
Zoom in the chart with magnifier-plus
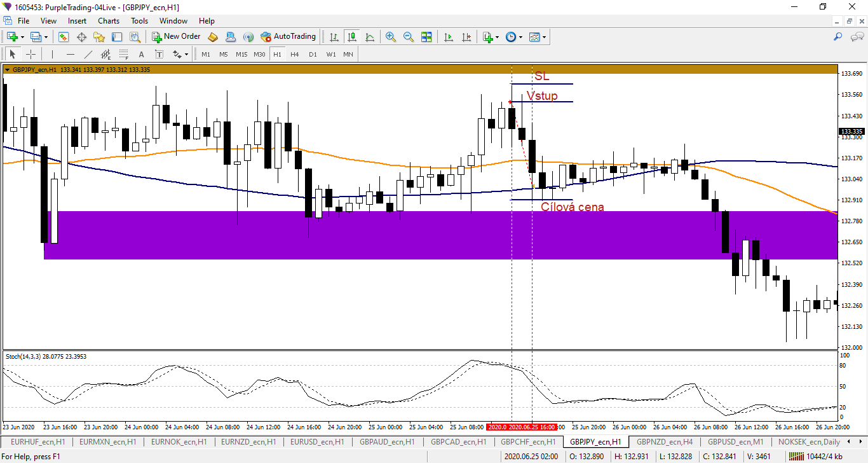pyautogui.click(x=391, y=37)
